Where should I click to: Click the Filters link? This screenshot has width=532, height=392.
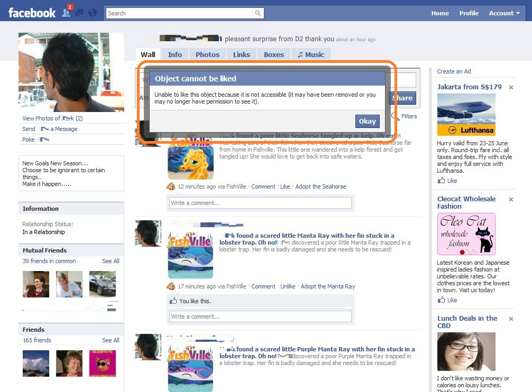click(x=409, y=116)
